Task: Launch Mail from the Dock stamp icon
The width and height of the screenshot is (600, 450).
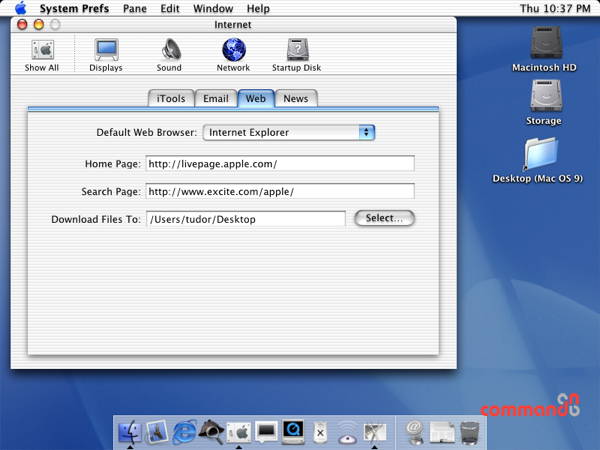Action: 157,432
